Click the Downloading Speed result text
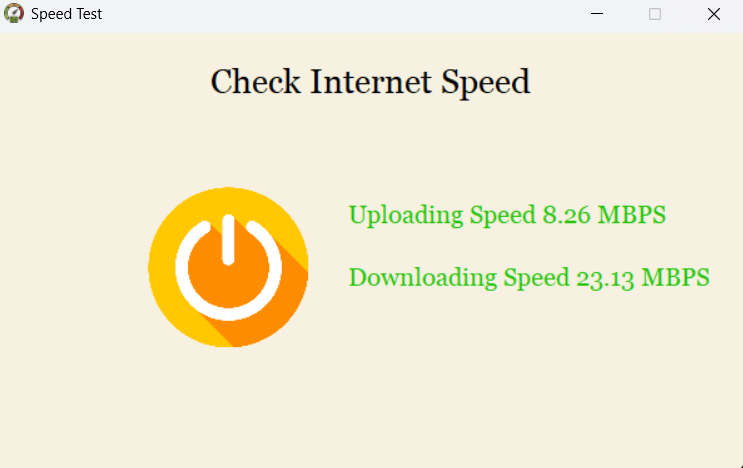743x468 pixels. point(529,278)
